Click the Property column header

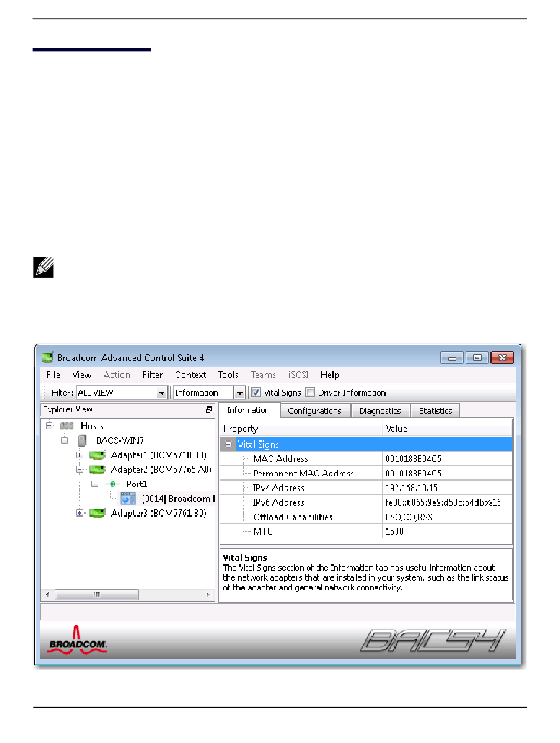coord(301,429)
